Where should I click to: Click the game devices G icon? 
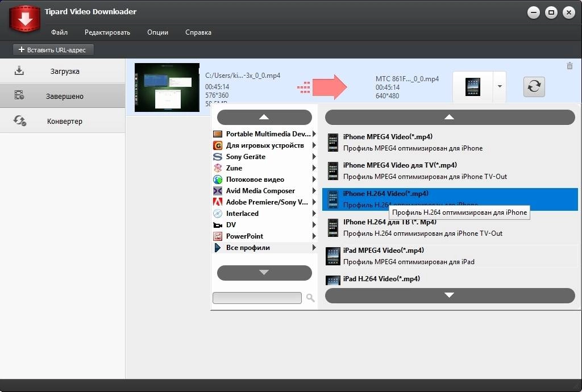tap(218, 145)
